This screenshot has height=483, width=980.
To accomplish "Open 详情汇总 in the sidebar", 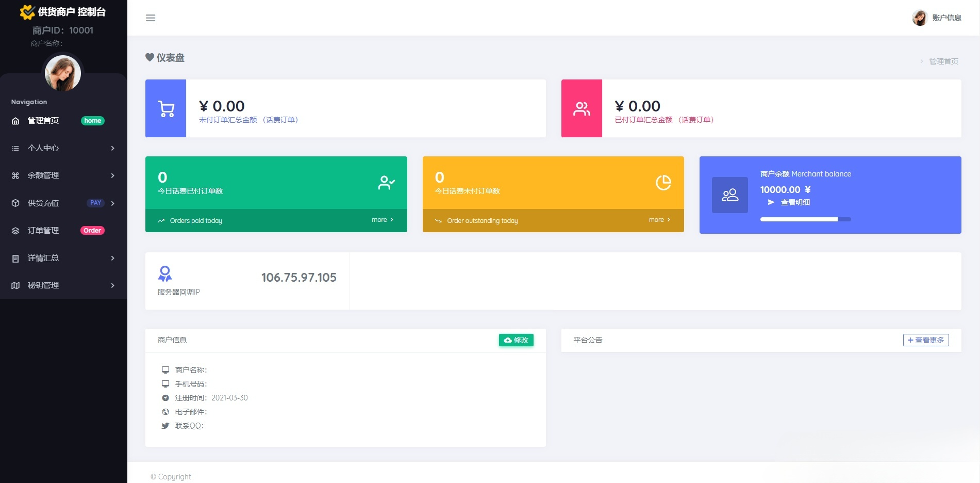I will point(63,258).
